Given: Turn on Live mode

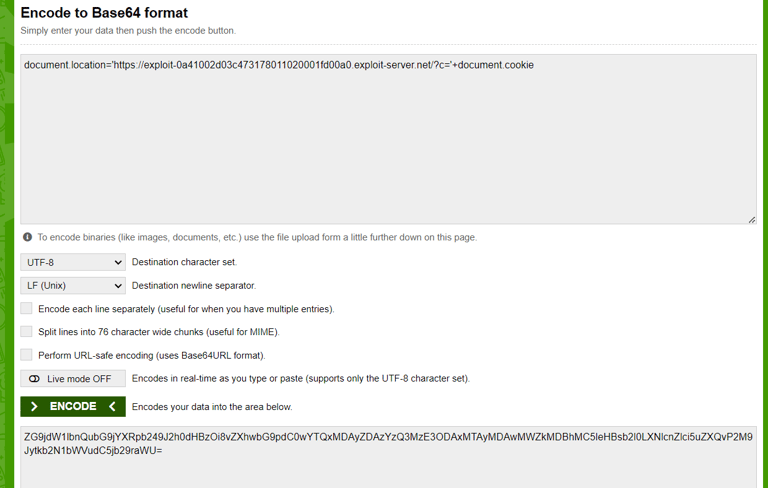Looking at the screenshot, I should (73, 379).
